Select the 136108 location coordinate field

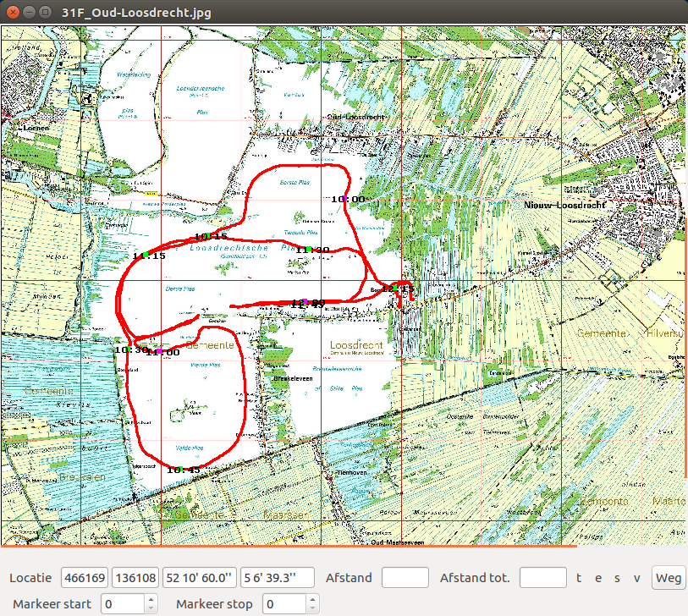[x=135, y=578]
